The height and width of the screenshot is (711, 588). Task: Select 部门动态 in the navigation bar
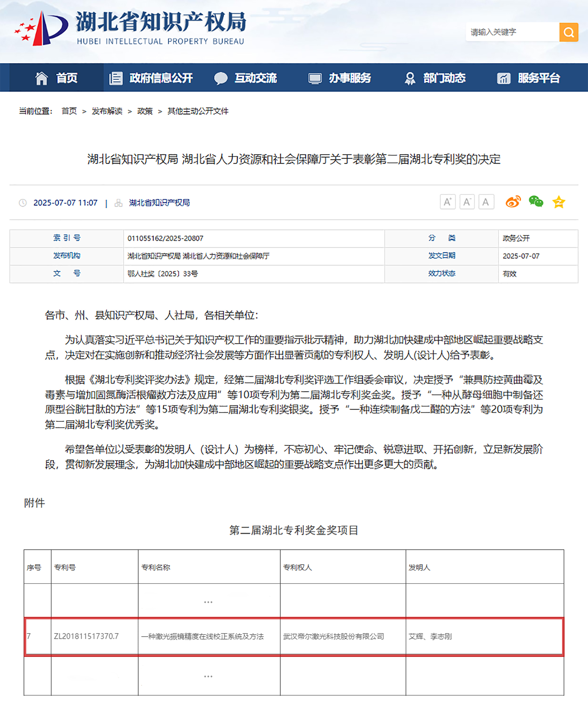435,78
